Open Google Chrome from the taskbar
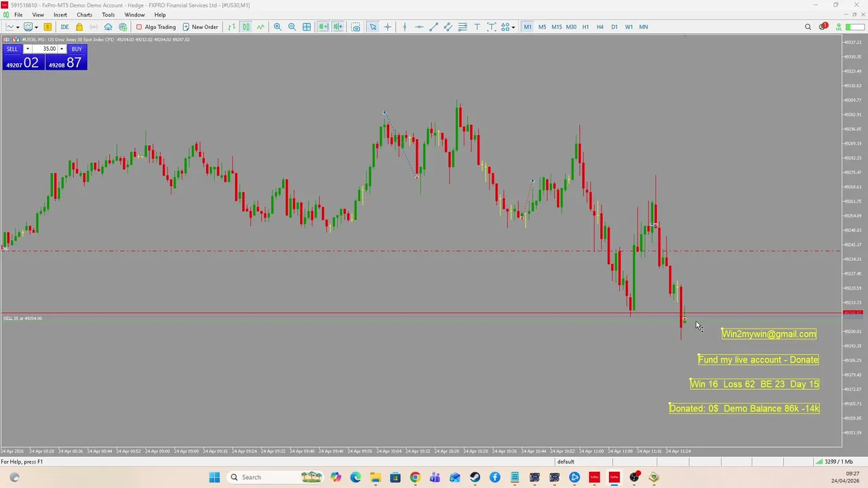Image resolution: width=868 pixels, height=488 pixels. 415,477
